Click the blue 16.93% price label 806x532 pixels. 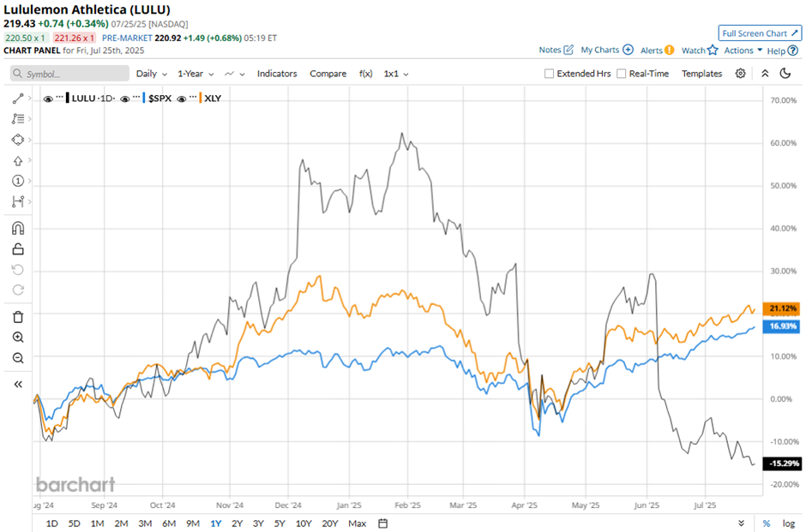781,326
